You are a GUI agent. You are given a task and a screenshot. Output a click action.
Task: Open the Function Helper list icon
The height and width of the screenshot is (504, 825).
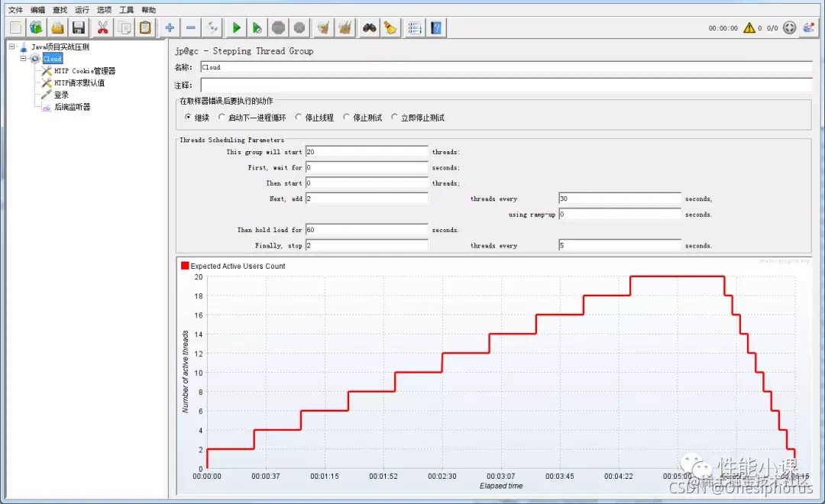(x=415, y=28)
